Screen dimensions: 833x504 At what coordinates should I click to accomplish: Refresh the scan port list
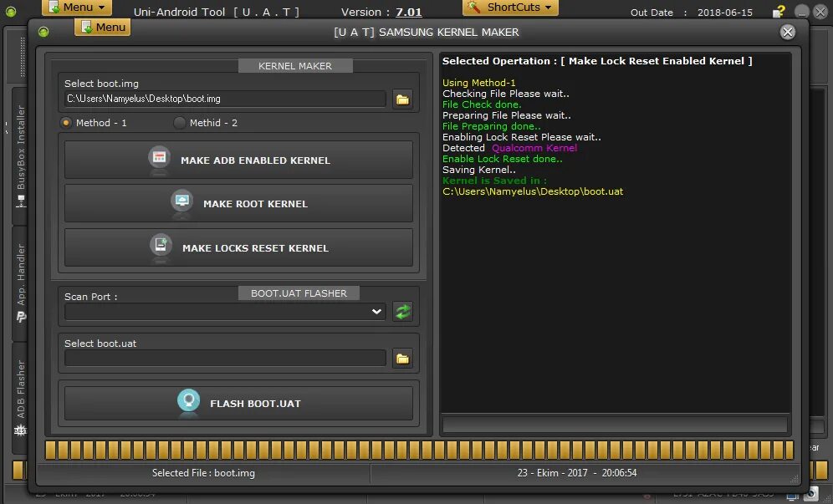pyautogui.click(x=402, y=311)
